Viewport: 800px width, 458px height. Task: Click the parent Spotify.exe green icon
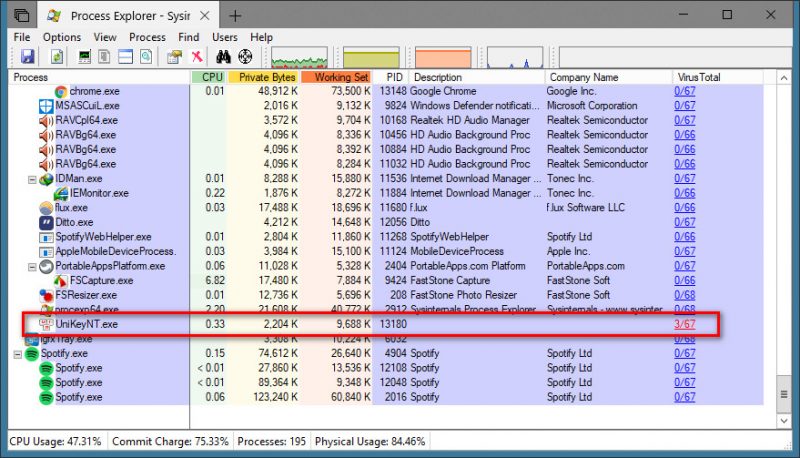(32, 353)
